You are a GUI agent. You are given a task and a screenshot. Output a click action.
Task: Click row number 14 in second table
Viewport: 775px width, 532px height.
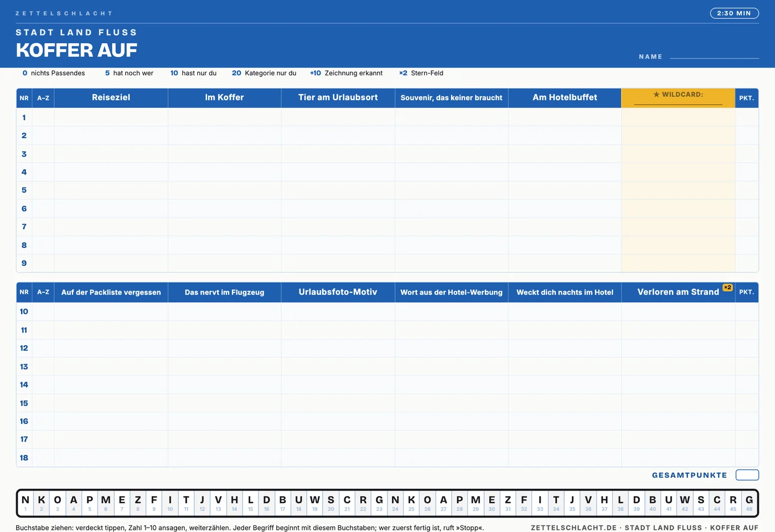coord(24,385)
